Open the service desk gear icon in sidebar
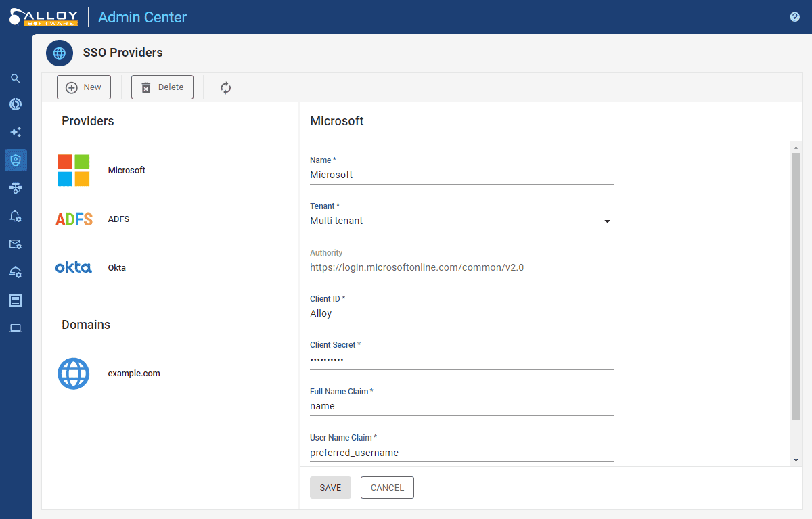This screenshot has height=519, width=812. (16, 272)
